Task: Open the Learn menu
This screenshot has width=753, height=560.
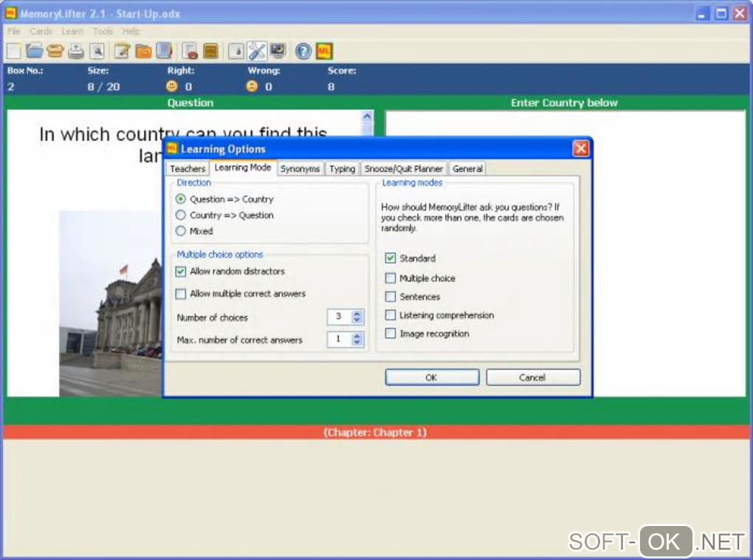Action: [72, 31]
